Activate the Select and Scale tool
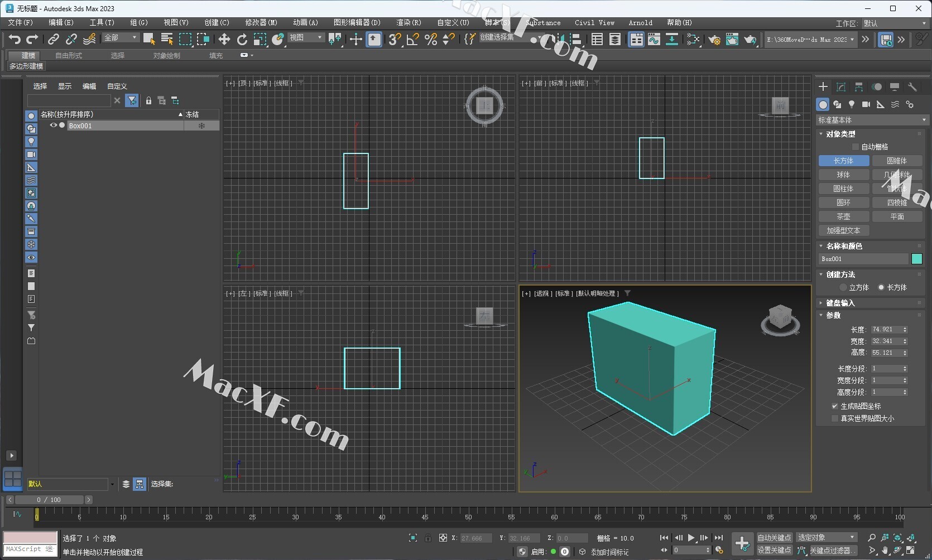The width and height of the screenshot is (932, 560). point(260,39)
